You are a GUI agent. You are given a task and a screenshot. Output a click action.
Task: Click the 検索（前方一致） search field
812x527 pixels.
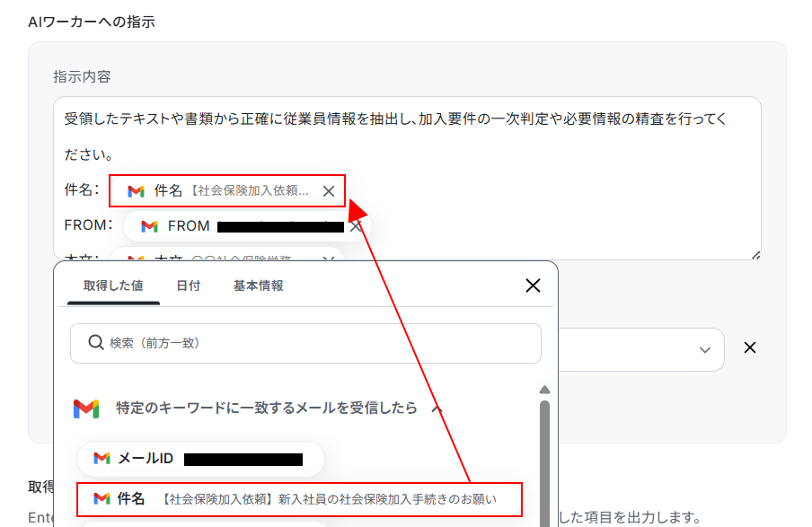point(305,343)
